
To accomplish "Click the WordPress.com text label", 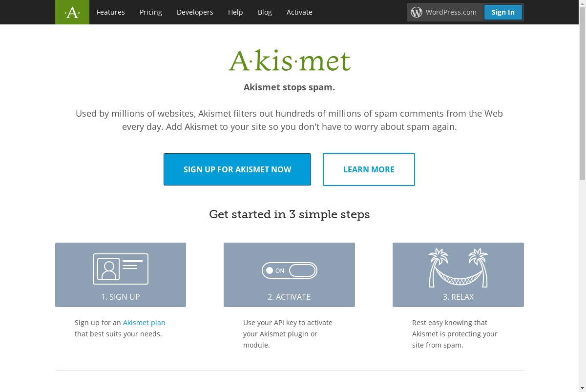I will pos(451,12).
